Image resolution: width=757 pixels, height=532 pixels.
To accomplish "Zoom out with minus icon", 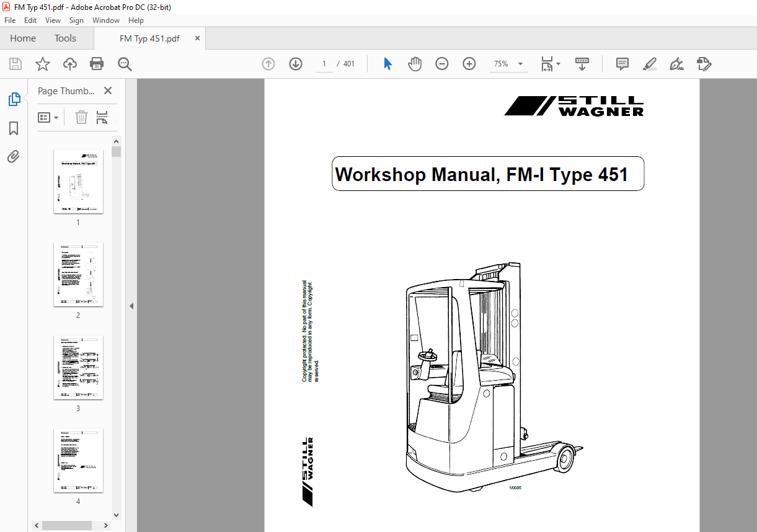I will (442, 64).
